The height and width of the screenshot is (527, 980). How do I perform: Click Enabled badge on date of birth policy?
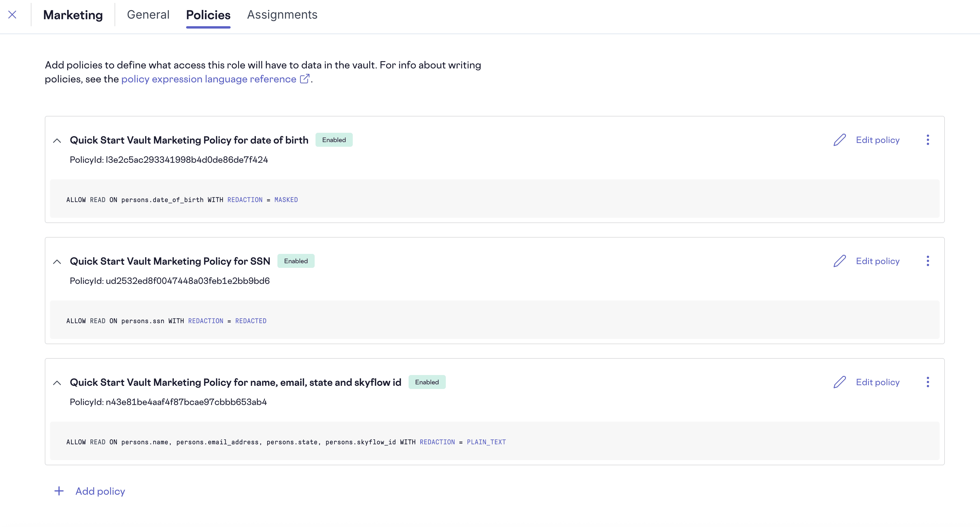coord(334,140)
